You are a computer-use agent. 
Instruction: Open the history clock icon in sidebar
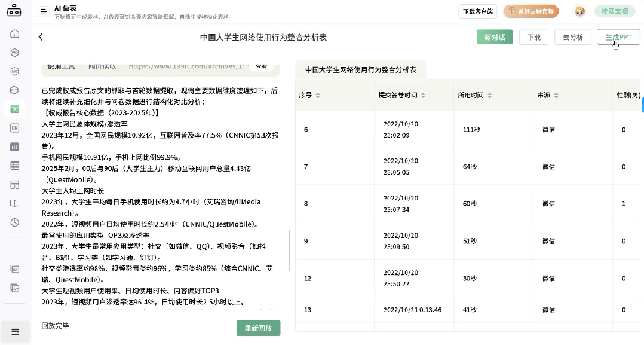[14, 223]
